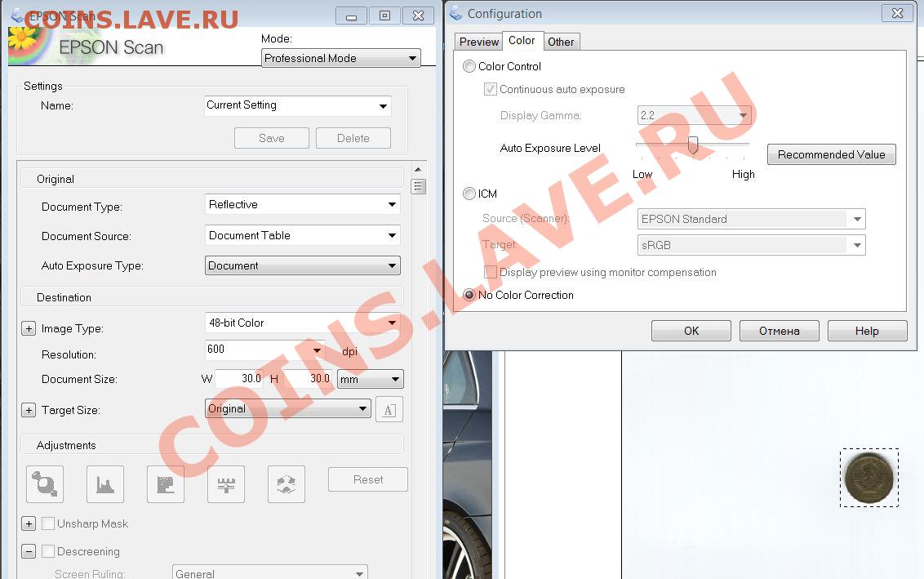The width and height of the screenshot is (924, 579).
Task: Select the ICM radio button
Action: 469,194
